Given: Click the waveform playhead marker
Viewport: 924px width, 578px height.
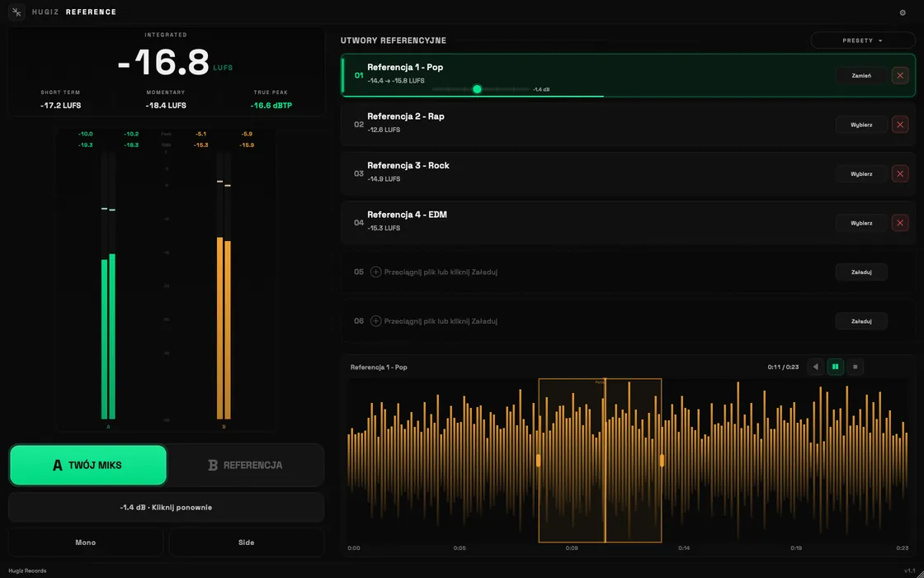Looking at the screenshot, I should (605, 461).
